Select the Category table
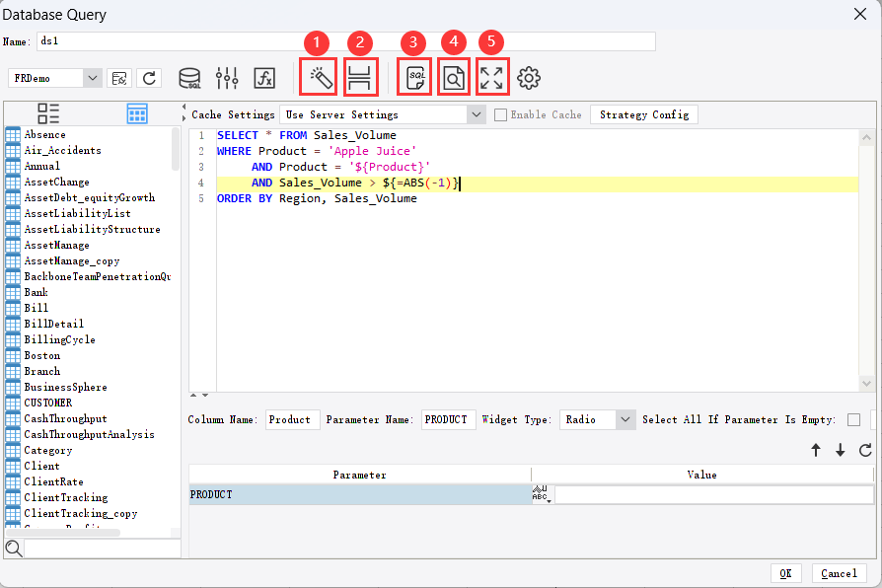This screenshot has height=588, width=882. tap(47, 450)
